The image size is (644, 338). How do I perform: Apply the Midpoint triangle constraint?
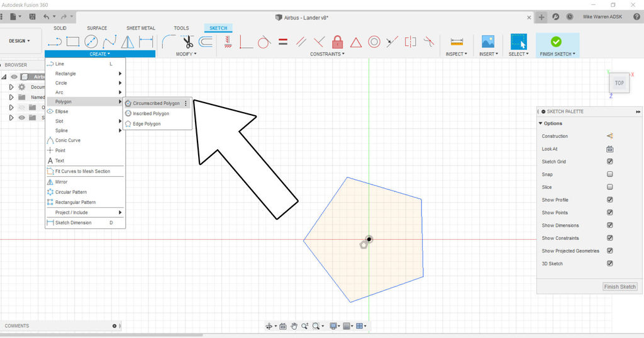pyautogui.click(x=356, y=42)
